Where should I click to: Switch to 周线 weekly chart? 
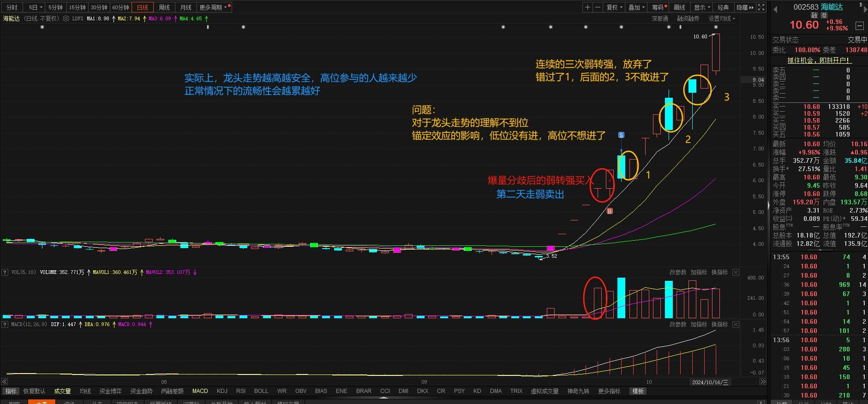coord(164,7)
